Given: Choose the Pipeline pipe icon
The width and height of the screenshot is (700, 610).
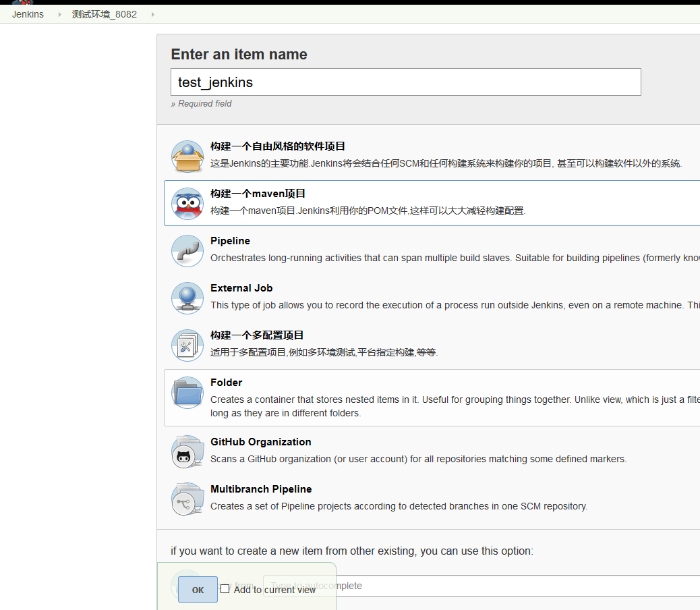Looking at the screenshot, I should [x=187, y=251].
